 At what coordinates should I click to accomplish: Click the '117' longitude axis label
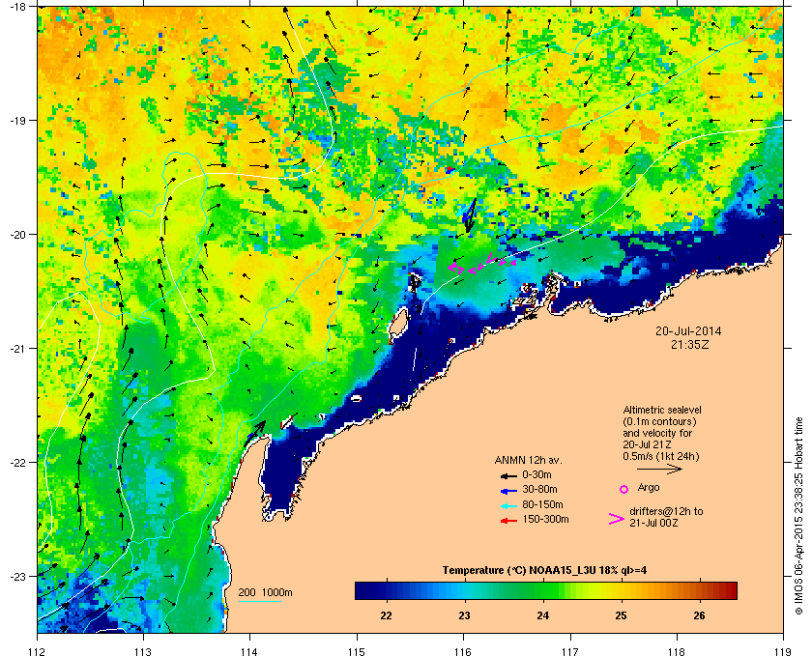click(x=570, y=651)
